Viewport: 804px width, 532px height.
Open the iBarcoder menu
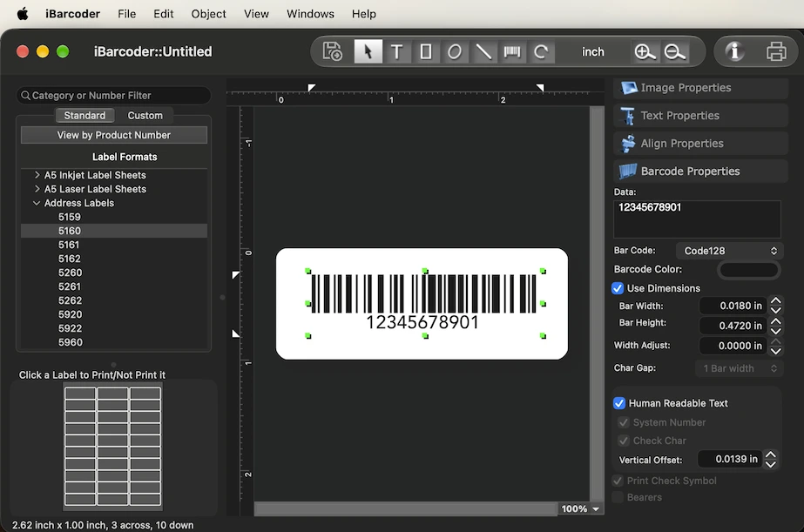tap(72, 14)
